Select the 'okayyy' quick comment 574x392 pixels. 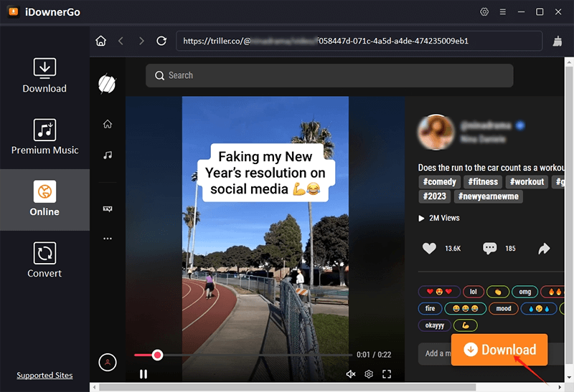pos(435,325)
